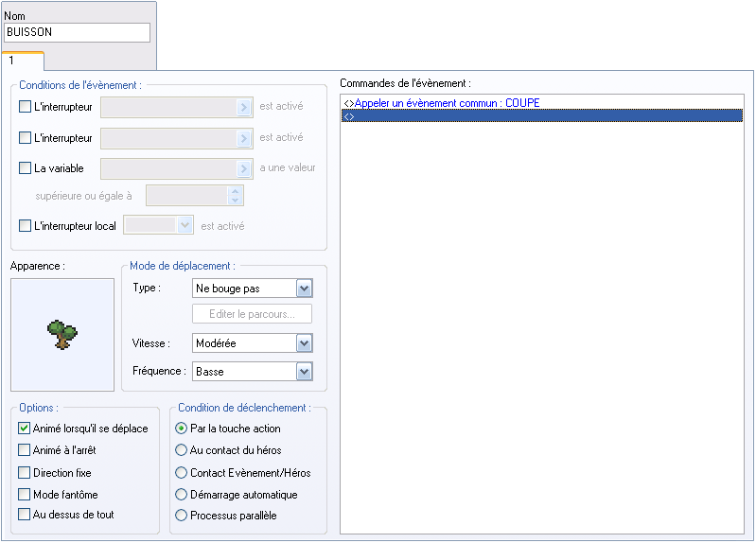This screenshot has height=543, width=756.
Task: Select the empty highlighted command line
Action: click(542, 115)
